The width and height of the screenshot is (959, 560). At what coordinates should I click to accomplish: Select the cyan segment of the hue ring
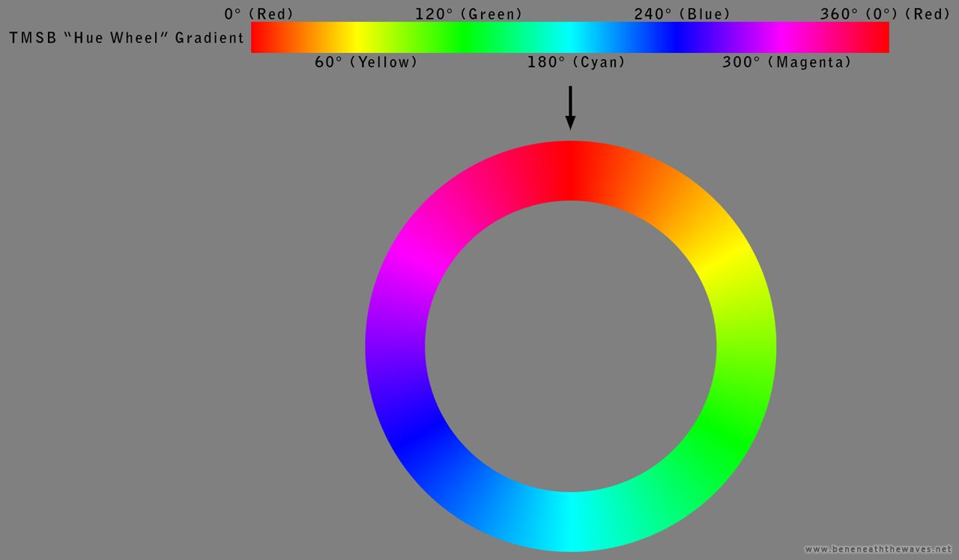(x=571, y=522)
